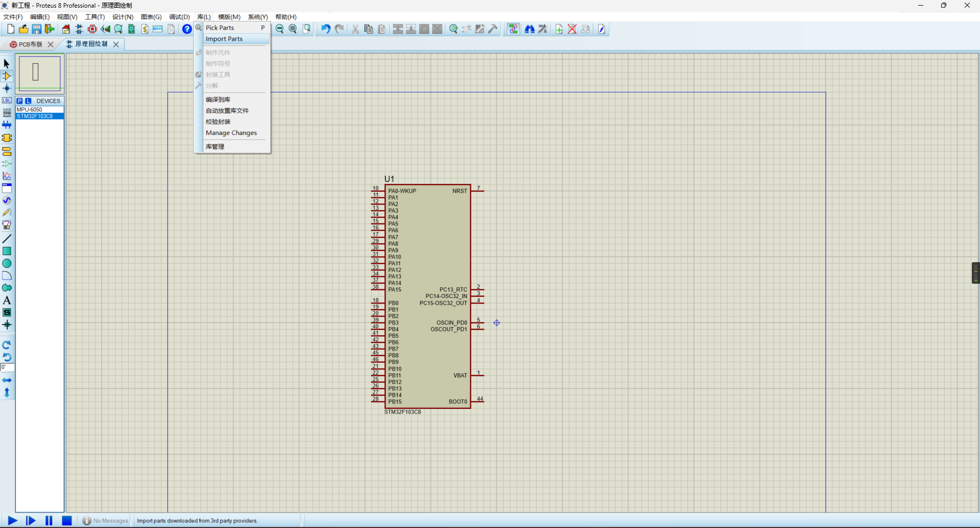Viewport: 980px width, 528px height.
Task: Open Search and Tag binoculars icon
Action: 530,29
